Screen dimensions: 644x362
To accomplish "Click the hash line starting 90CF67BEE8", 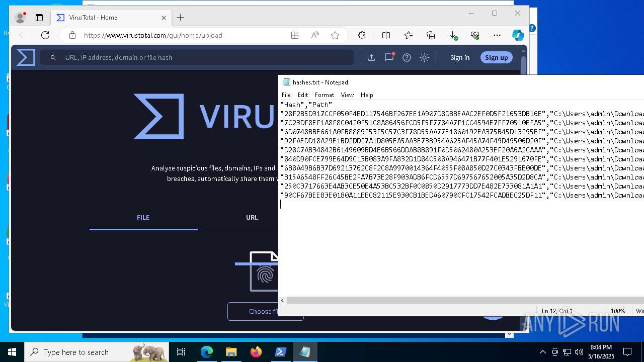I will point(462,195).
